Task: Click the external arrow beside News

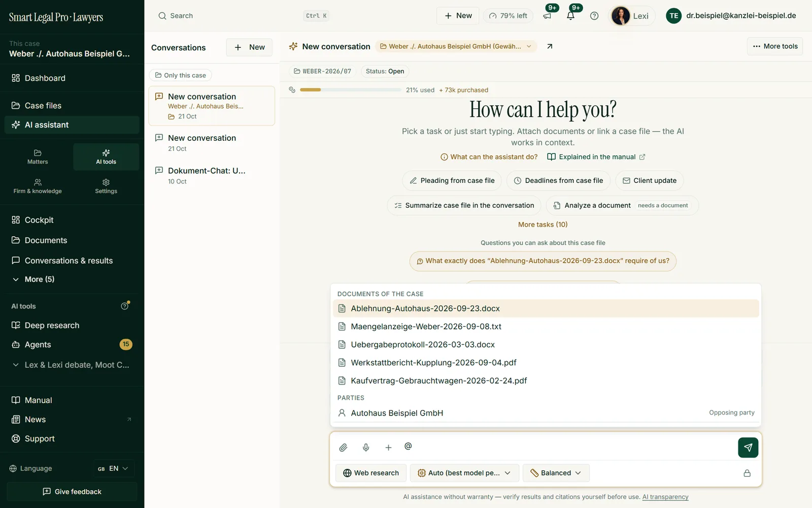Action: (129, 420)
